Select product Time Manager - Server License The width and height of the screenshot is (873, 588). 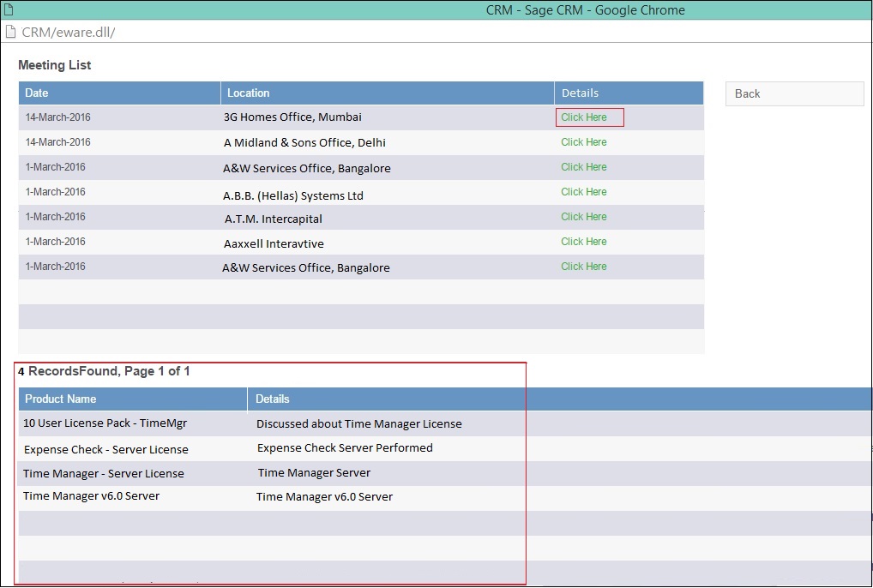pyautogui.click(x=104, y=474)
